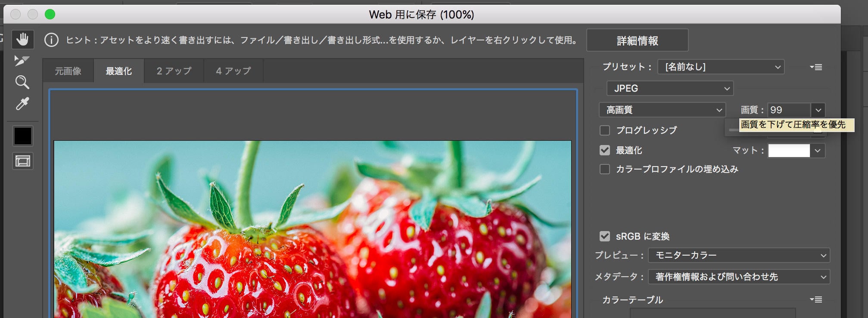Switch to the 元画像 tab
Viewport: 868px width, 318px height.
(x=68, y=71)
